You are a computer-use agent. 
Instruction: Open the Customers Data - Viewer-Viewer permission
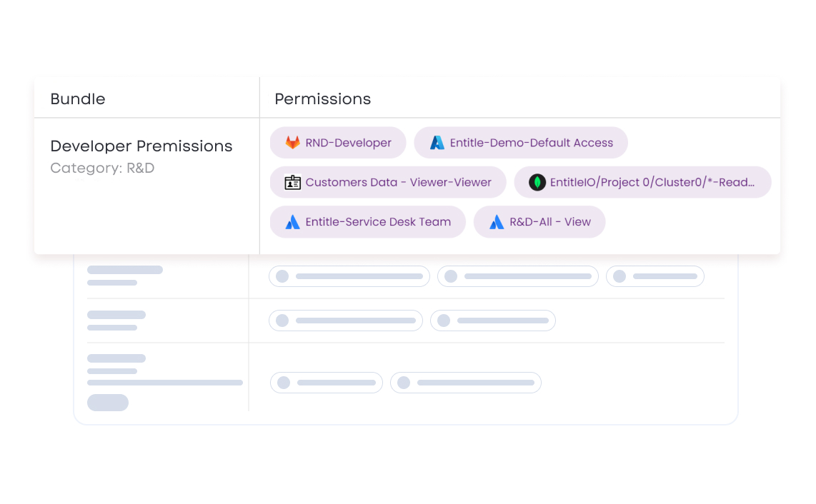click(388, 182)
